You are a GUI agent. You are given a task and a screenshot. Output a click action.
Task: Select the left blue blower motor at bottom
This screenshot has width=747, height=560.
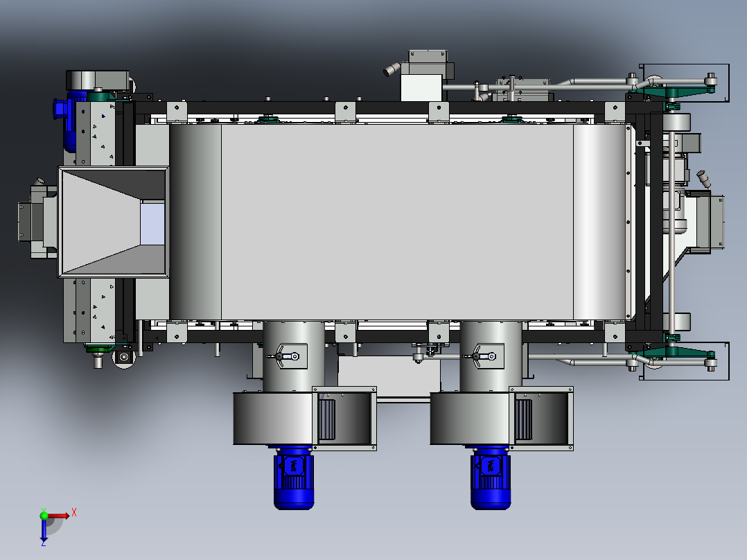[294, 478]
